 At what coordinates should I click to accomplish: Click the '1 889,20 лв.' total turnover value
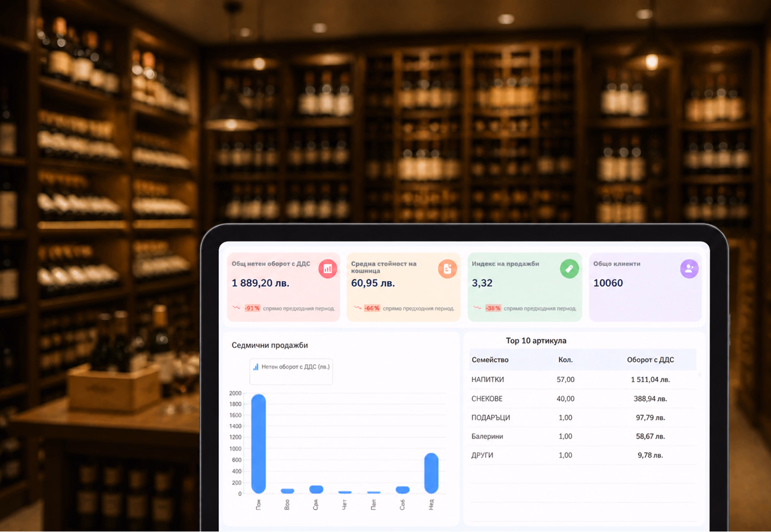[x=260, y=283]
